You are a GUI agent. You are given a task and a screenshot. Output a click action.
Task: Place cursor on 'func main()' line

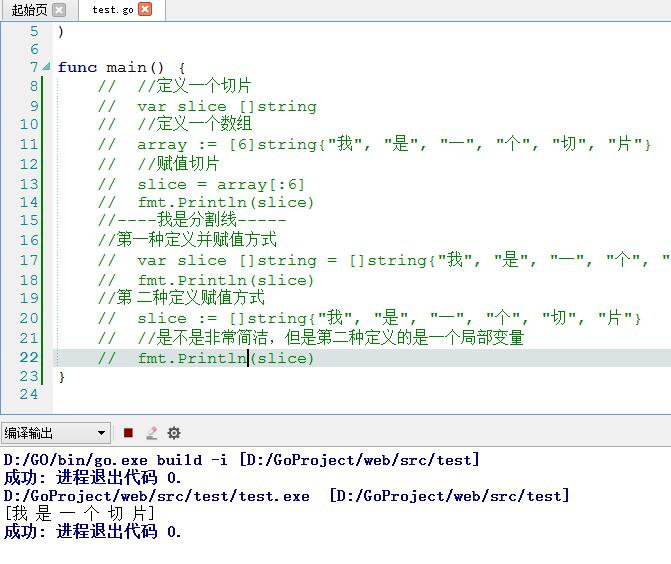(122, 67)
